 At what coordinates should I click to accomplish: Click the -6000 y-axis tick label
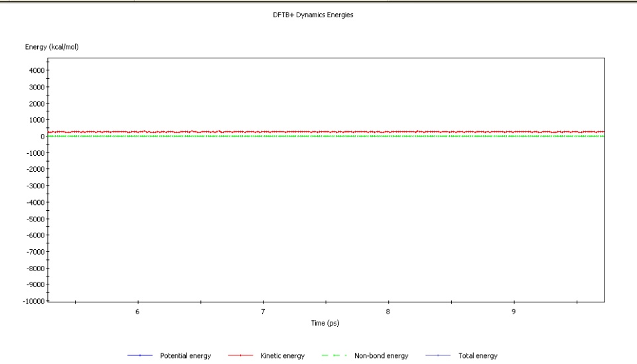click(x=35, y=235)
